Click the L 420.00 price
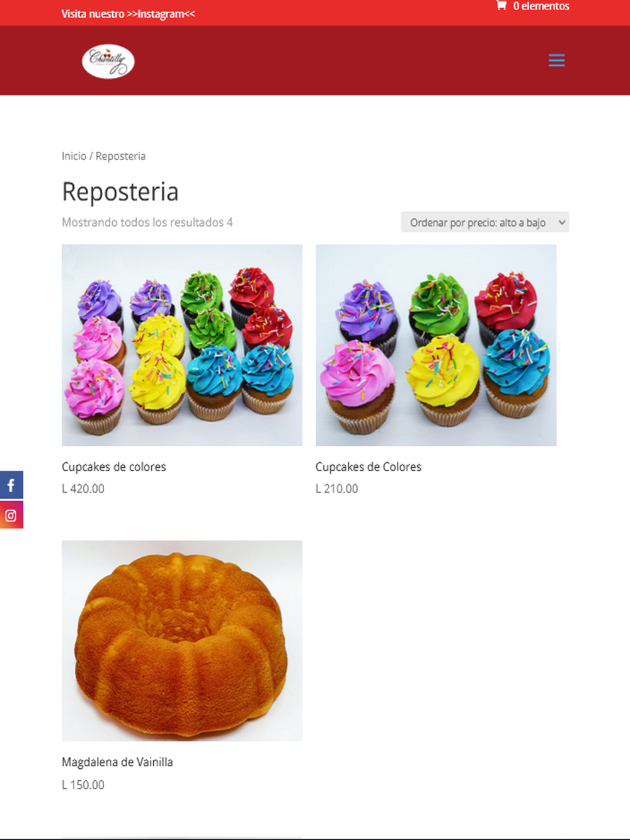Screen dimensions: 630x840 click(83, 489)
